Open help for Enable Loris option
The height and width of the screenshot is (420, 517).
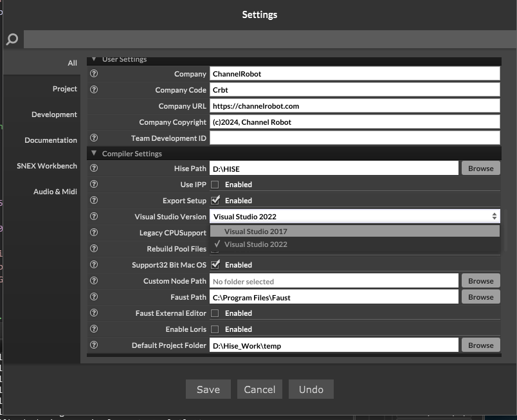(94, 329)
